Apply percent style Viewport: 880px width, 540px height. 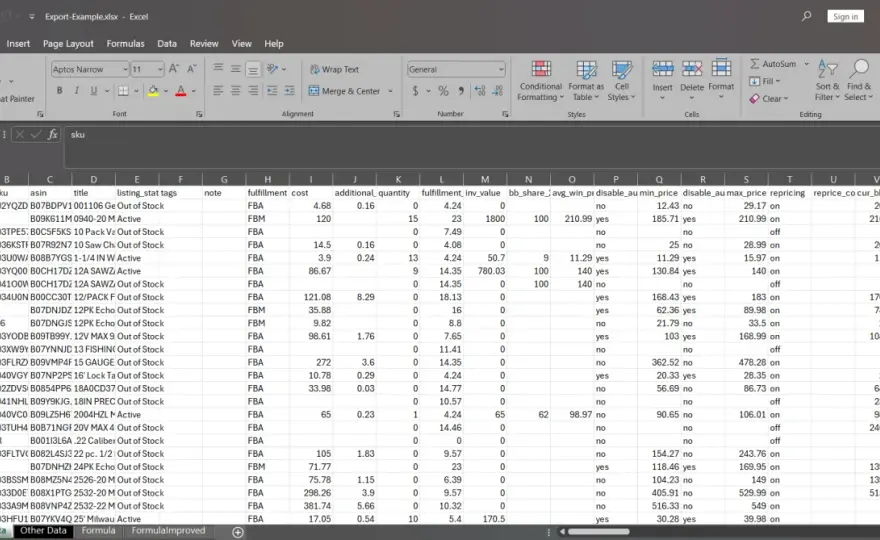pos(443,90)
